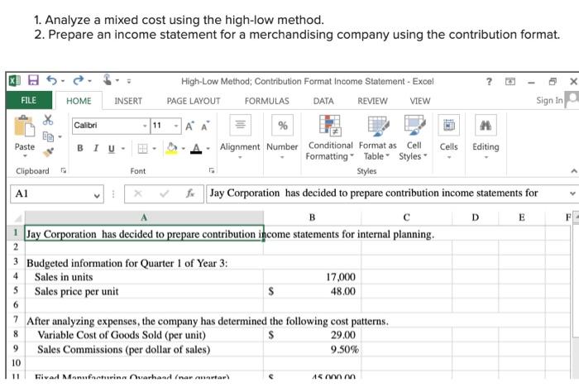Select row 4 header
The width and height of the screenshot is (579, 392).
[x=16, y=276]
